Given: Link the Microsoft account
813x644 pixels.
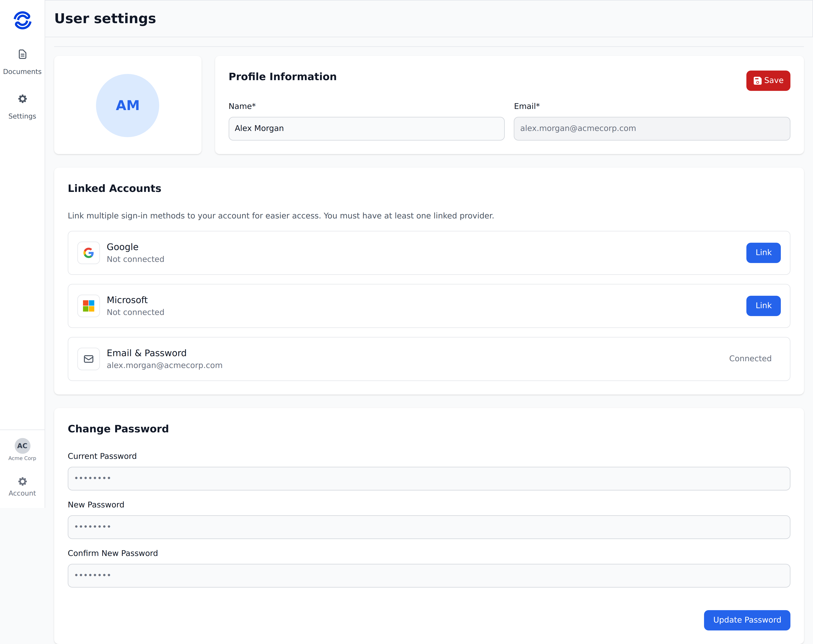Looking at the screenshot, I should (763, 306).
